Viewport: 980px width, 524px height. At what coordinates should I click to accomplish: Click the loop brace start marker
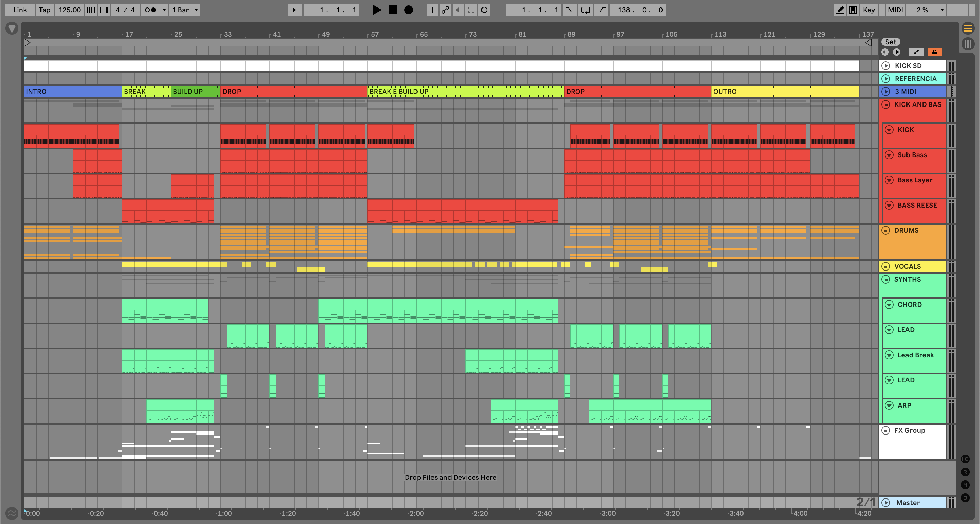coord(27,43)
